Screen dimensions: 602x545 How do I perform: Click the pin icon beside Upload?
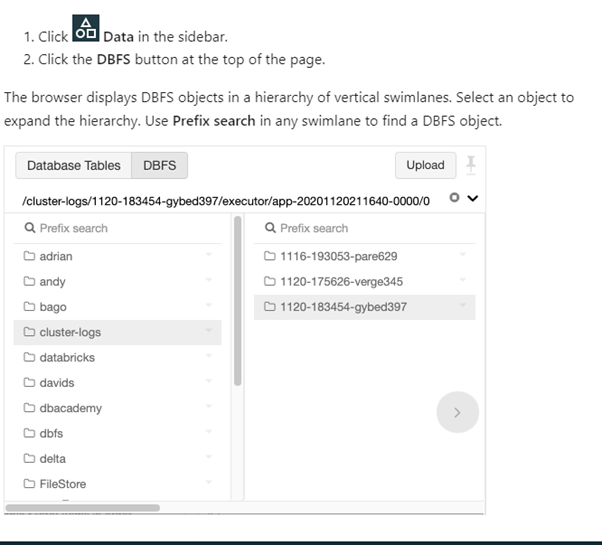click(470, 165)
